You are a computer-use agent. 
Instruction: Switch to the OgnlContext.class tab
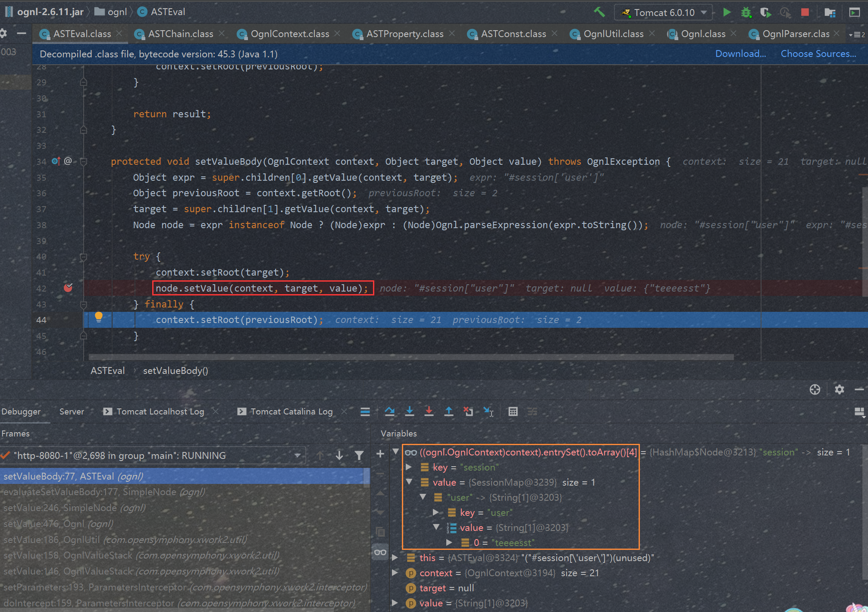coord(290,34)
